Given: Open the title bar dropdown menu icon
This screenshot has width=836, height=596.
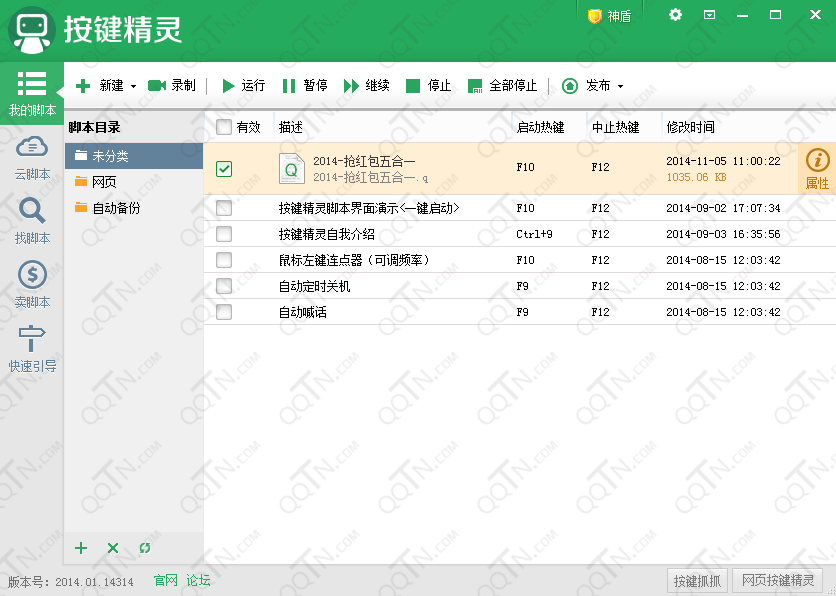Looking at the screenshot, I should 709,15.
